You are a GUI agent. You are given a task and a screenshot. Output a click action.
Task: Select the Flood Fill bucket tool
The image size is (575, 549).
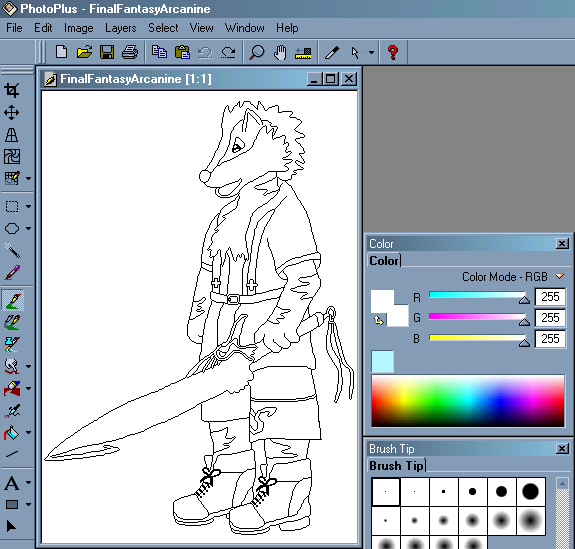(11, 432)
